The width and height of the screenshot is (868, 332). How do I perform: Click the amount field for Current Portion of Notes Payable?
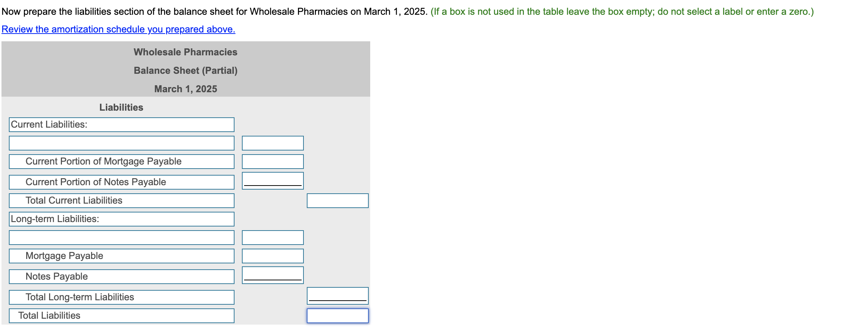tap(273, 181)
